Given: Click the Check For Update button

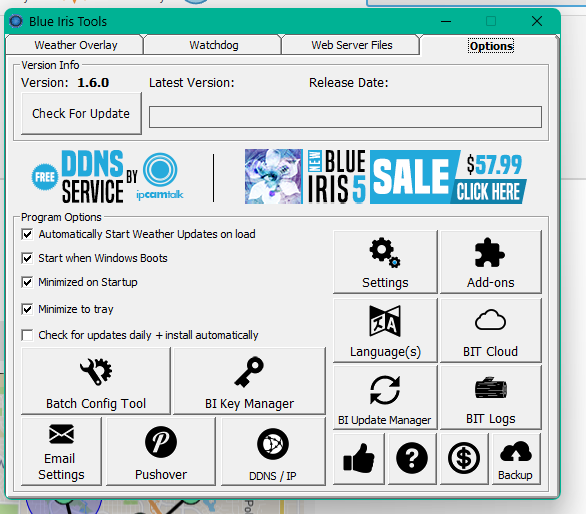Looking at the screenshot, I should (81, 113).
